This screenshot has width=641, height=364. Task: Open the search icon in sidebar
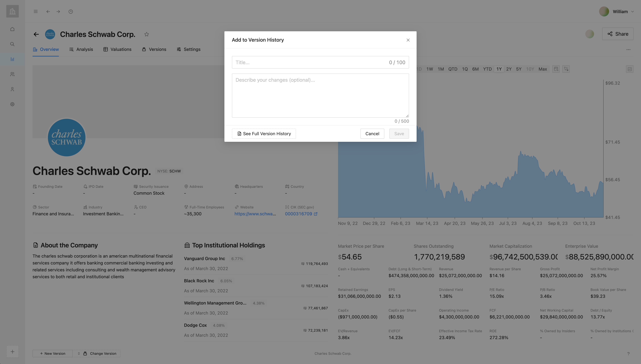click(x=12, y=44)
